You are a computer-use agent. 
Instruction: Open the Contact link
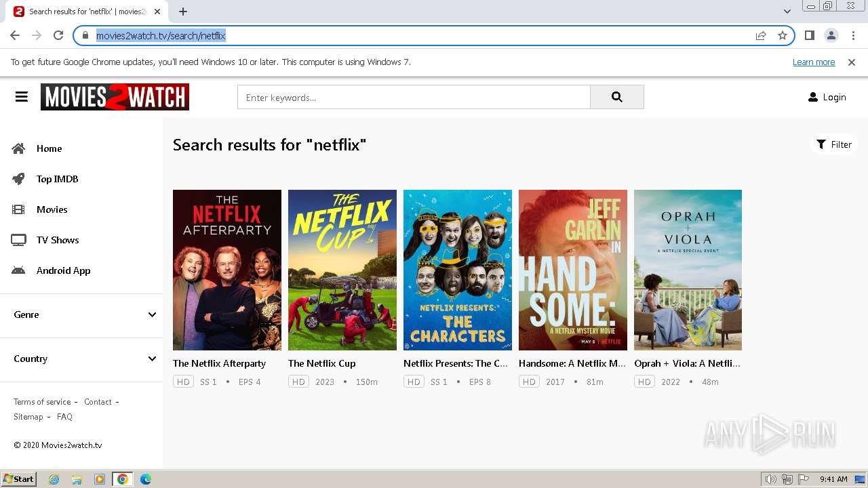[98, 402]
